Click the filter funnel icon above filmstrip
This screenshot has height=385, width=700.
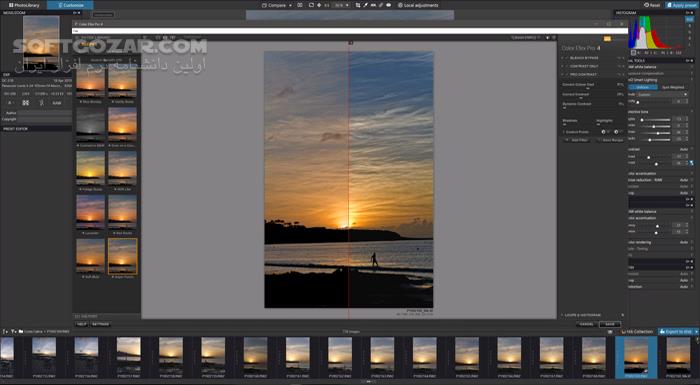(13, 332)
